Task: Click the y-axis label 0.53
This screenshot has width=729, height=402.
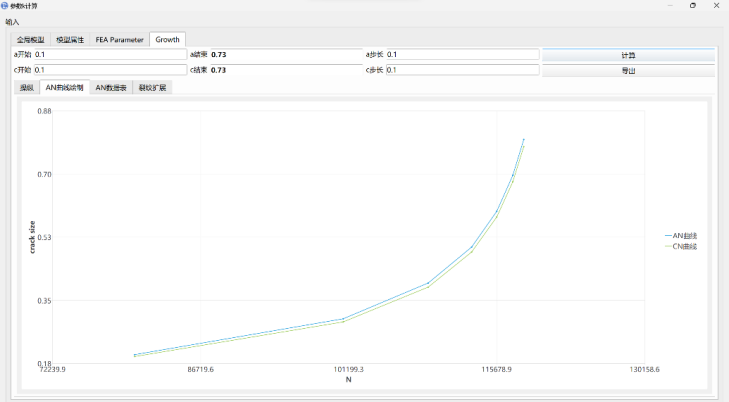Action: click(x=44, y=237)
